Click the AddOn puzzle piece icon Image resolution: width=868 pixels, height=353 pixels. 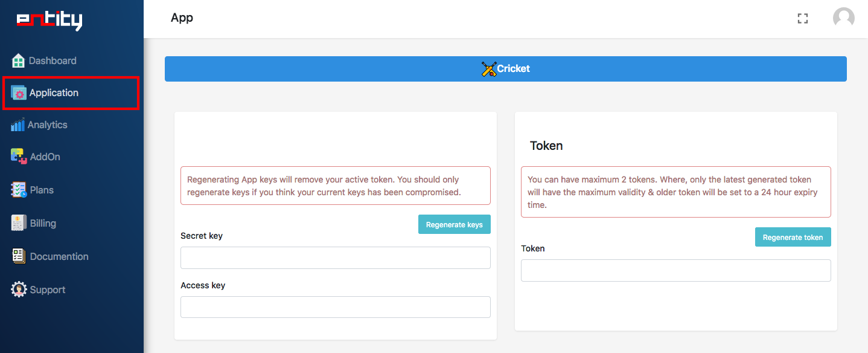pos(19,157)
